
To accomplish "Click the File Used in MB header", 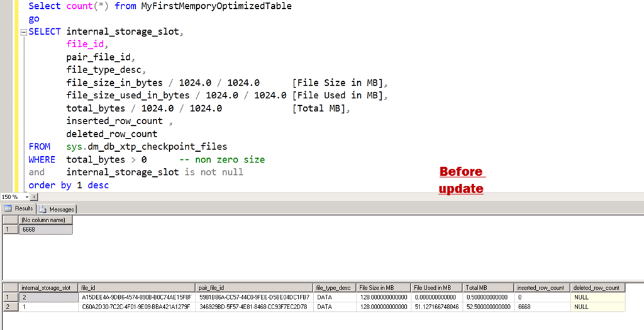I will coord(437,288).
